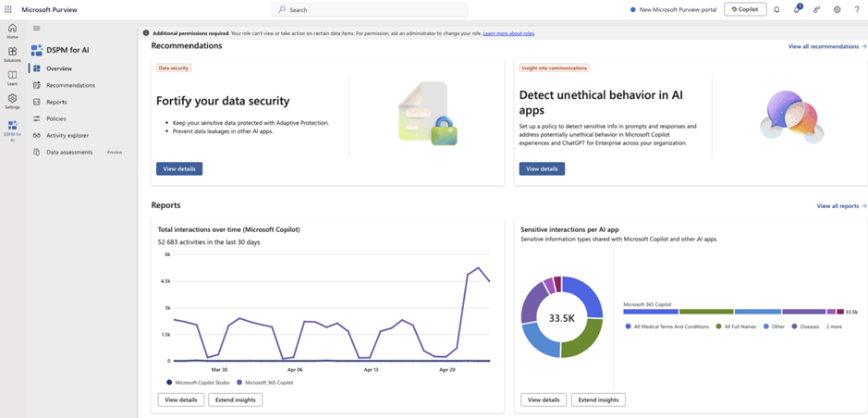Click the Other legend entry

pyautogui.click(x=774, y=326)
